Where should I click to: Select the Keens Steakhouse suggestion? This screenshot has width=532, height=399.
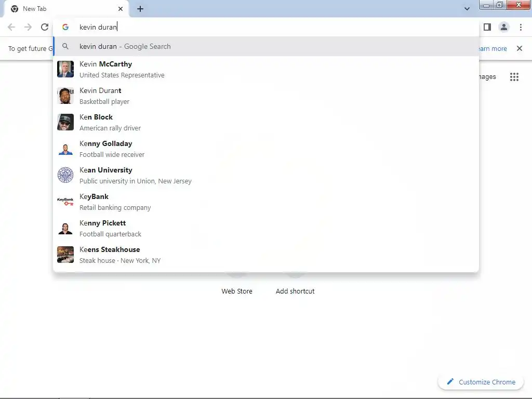pos(267,255)
